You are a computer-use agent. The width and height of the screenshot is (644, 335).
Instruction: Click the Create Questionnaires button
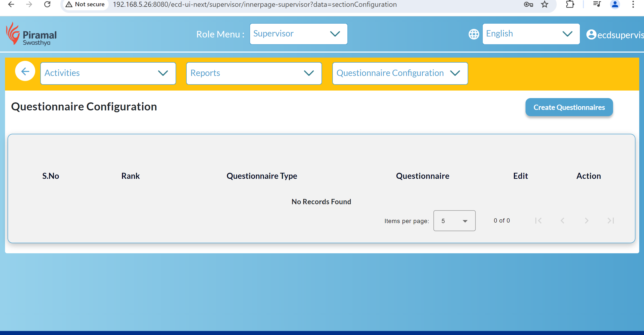(x=569, y=107)
